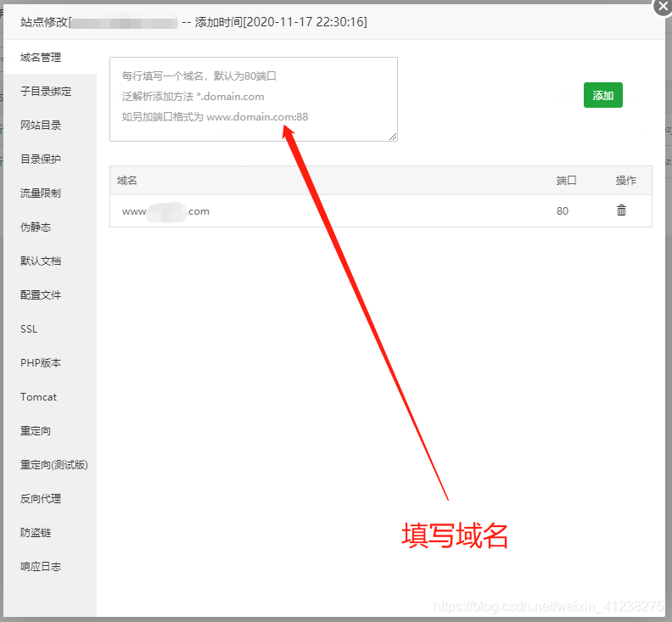The image size is (672, 622).
Task: Open the 子目录绑定 tab
Action: 50,92
